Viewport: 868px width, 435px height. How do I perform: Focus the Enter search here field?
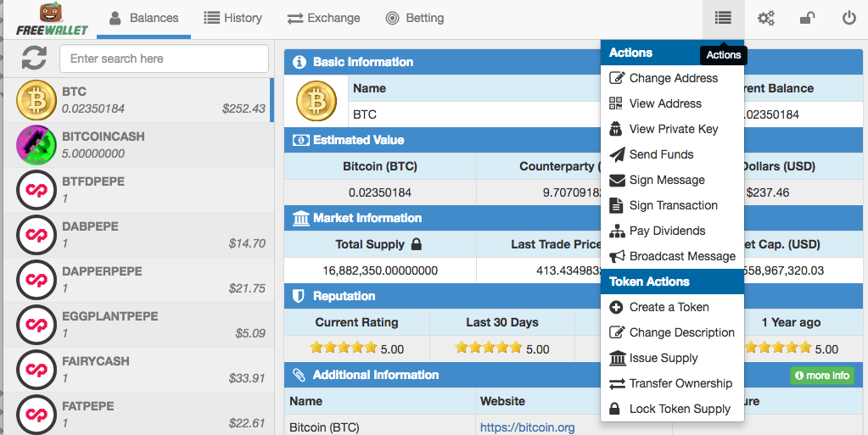164,59
